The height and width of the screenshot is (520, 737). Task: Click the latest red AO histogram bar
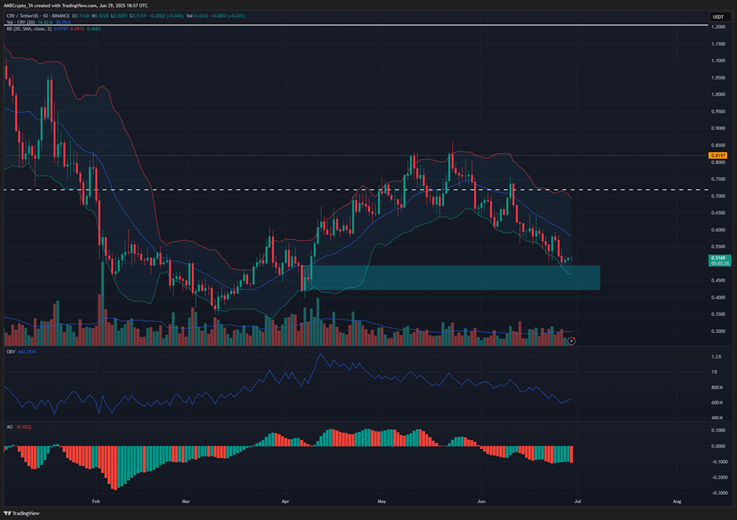click(572, 454)
